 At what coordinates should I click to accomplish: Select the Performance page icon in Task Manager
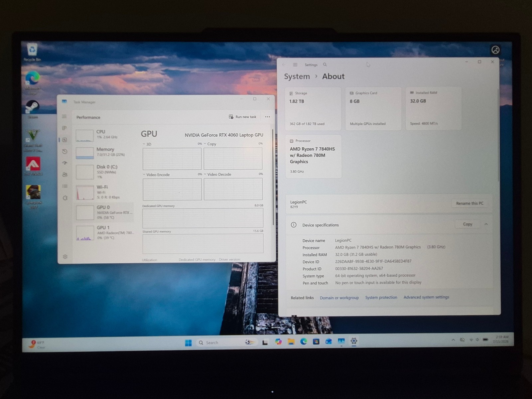65,140
